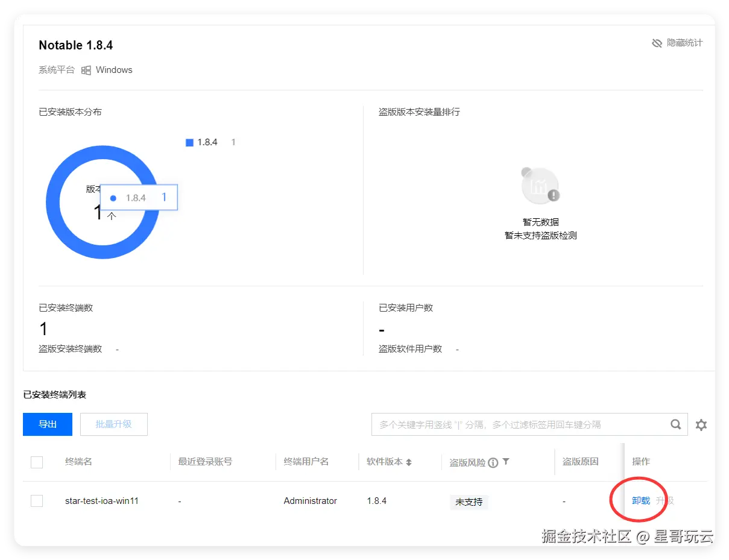The image size is (729, 560).
Task: Sort by 软件版本 column arrows
Action: click(409, 462)
